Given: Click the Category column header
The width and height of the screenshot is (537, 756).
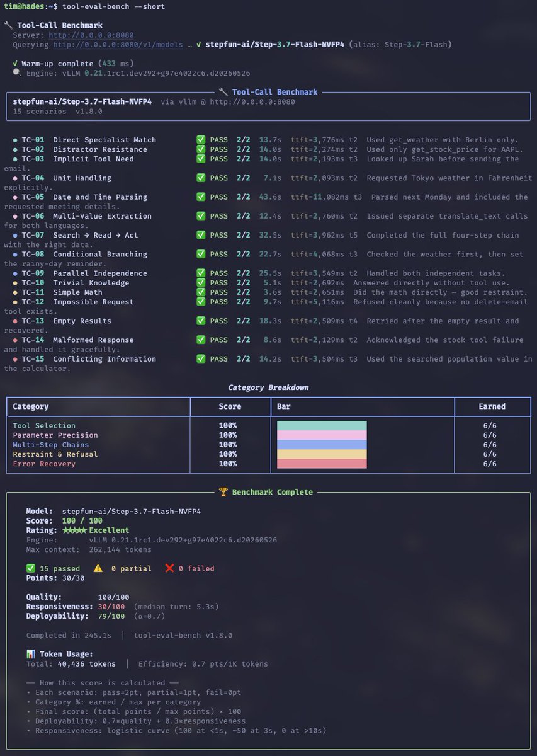Looking at the screenshot, I should [31, 406].
